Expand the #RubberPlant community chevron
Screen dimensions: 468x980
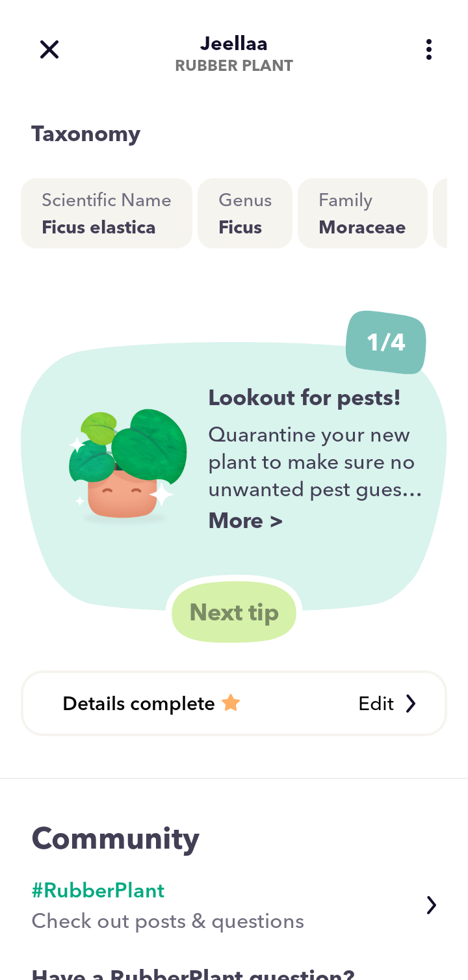pyautogui.click(x=431, y=905)
